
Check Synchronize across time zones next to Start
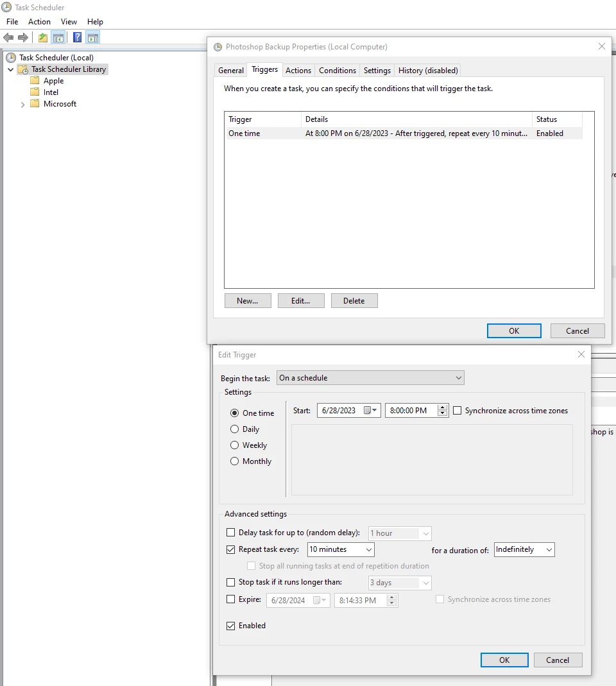tap(457, 410)
